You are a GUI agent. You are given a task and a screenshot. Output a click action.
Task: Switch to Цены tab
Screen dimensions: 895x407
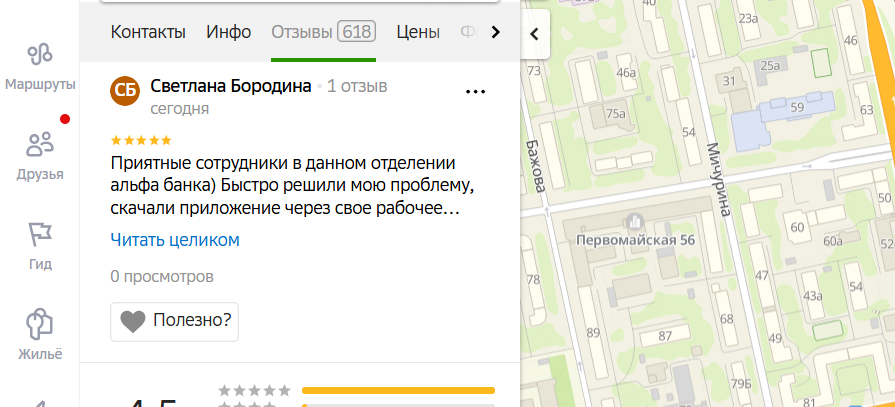418,32
